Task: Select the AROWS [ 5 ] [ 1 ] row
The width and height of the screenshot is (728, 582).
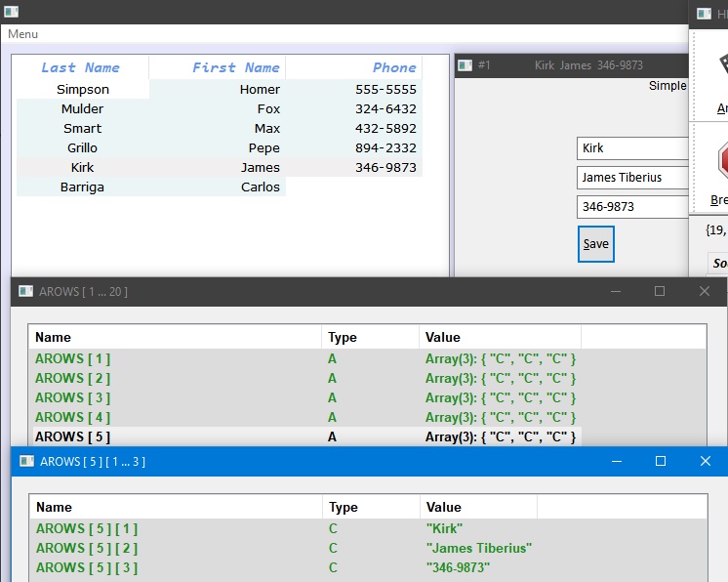Action: coord(284,528)
